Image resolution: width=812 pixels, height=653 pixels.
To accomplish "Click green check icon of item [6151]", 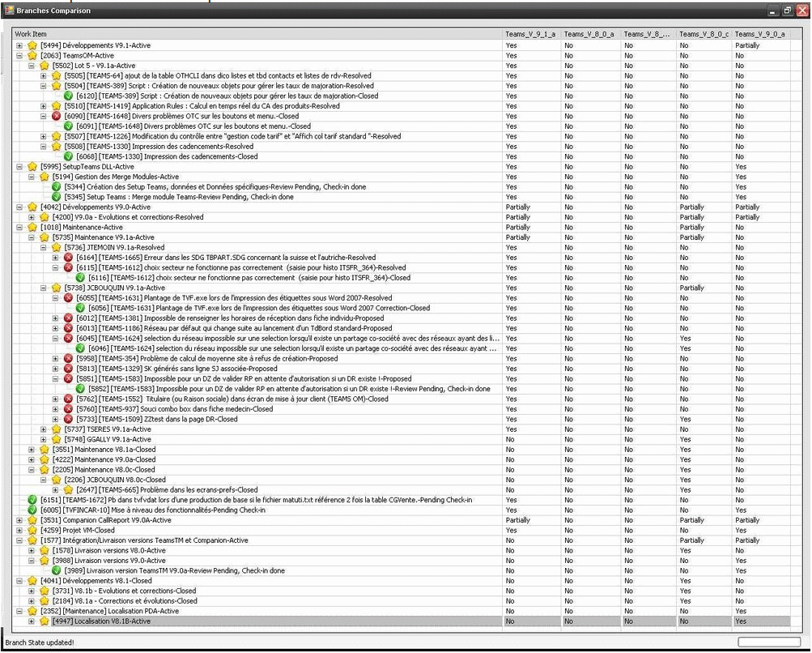I will [32, 500].
